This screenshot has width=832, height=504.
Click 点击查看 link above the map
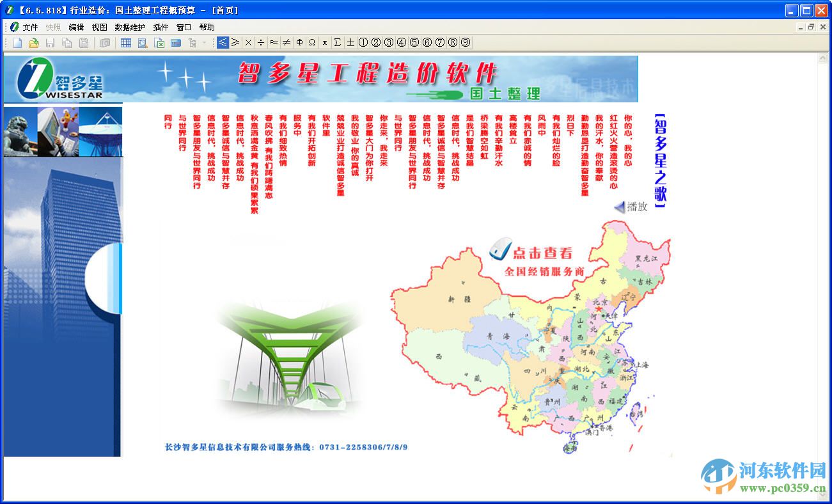click(x=542, y=253)
